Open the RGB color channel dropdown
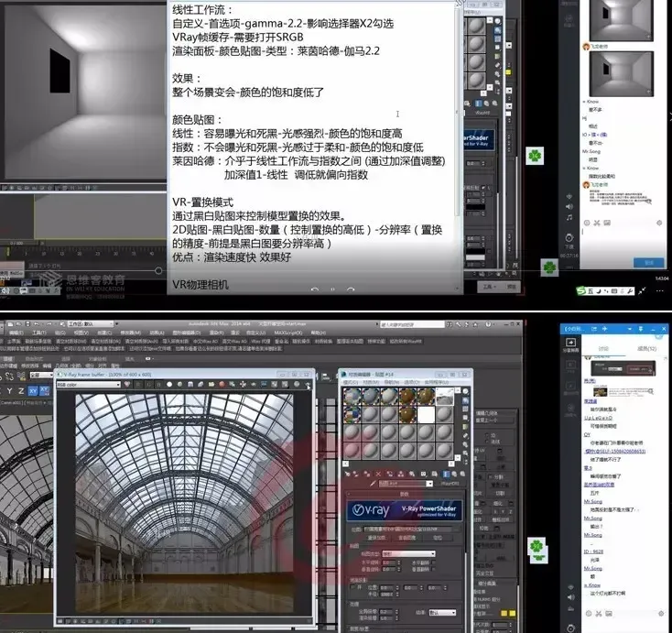This screenshot has height=633, width=672. [x=88, y=385]
